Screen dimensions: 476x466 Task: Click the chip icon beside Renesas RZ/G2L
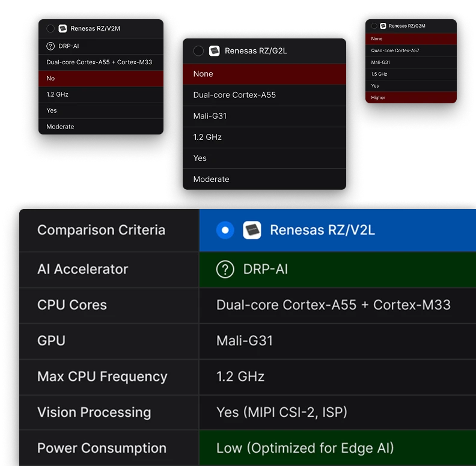215,51
